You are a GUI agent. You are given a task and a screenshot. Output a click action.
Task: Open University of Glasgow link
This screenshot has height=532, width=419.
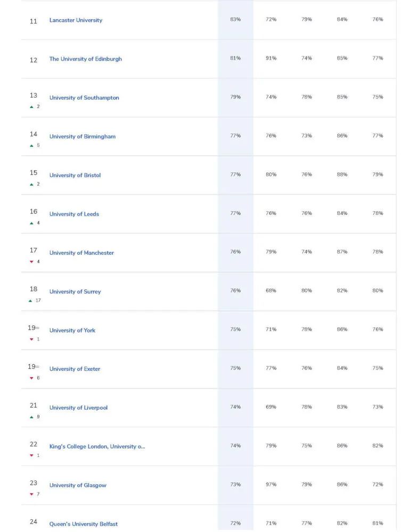[78, 486]
